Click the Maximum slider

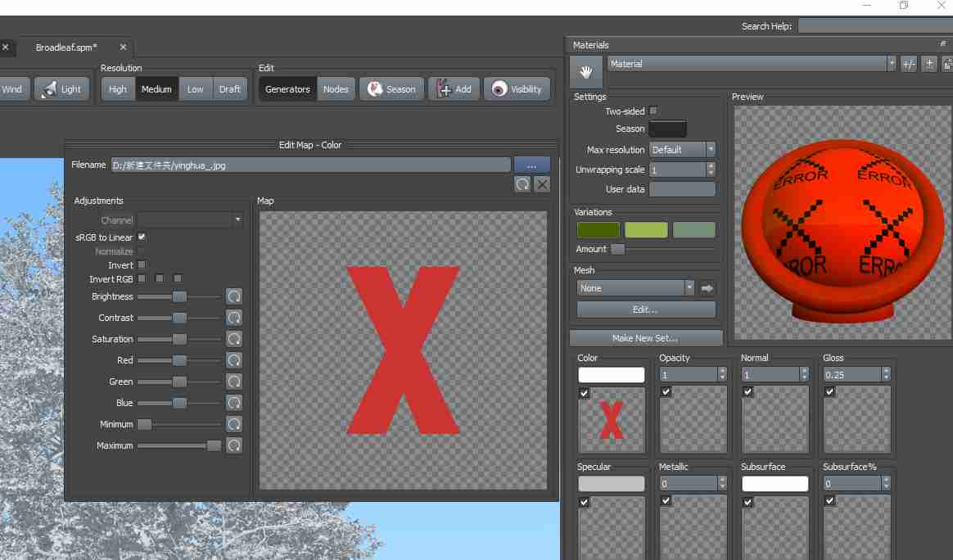coord(179,445)
